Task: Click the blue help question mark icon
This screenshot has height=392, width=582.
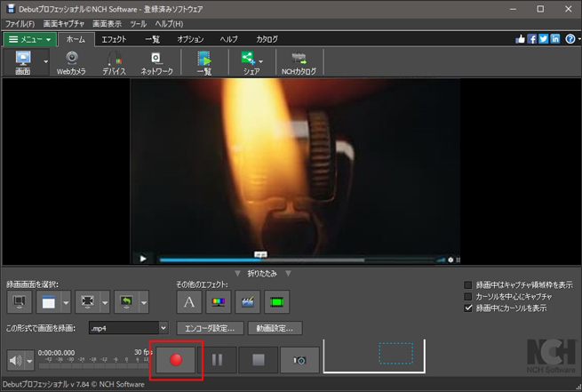Action: [x=570, y=39]
